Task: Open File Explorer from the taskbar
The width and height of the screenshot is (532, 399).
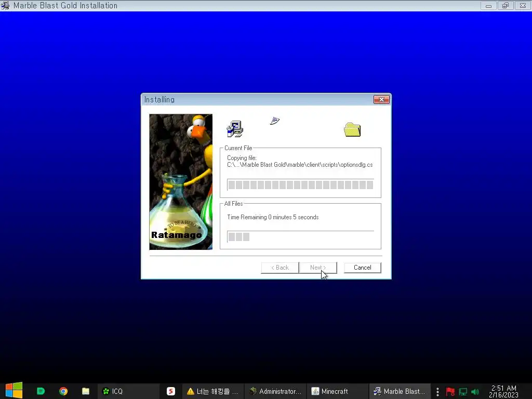Action: point(86,391)
